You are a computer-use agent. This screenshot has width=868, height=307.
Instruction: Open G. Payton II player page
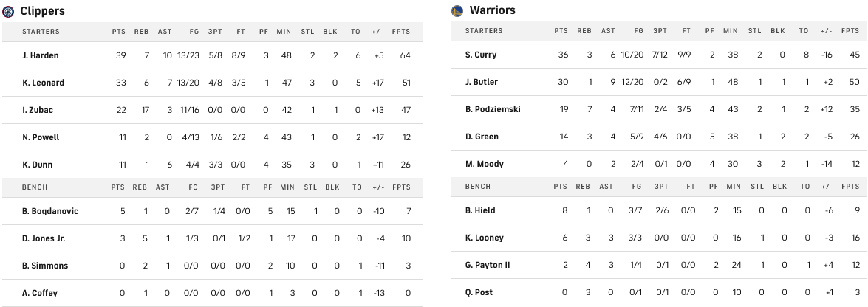[488, 265]
